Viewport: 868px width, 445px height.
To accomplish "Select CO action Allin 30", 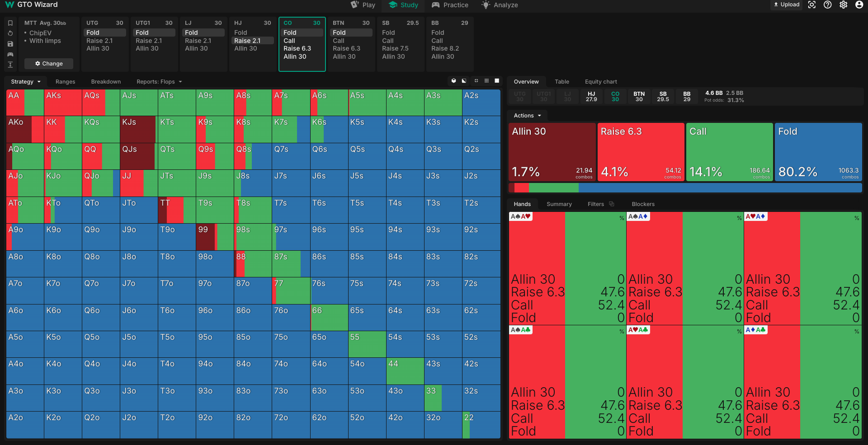I will (x=302, y=56).
